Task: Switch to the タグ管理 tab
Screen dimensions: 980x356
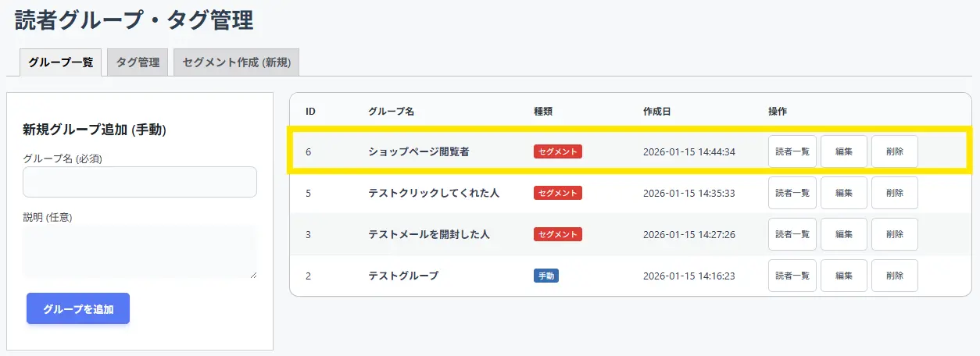Action: coord(138,62)
